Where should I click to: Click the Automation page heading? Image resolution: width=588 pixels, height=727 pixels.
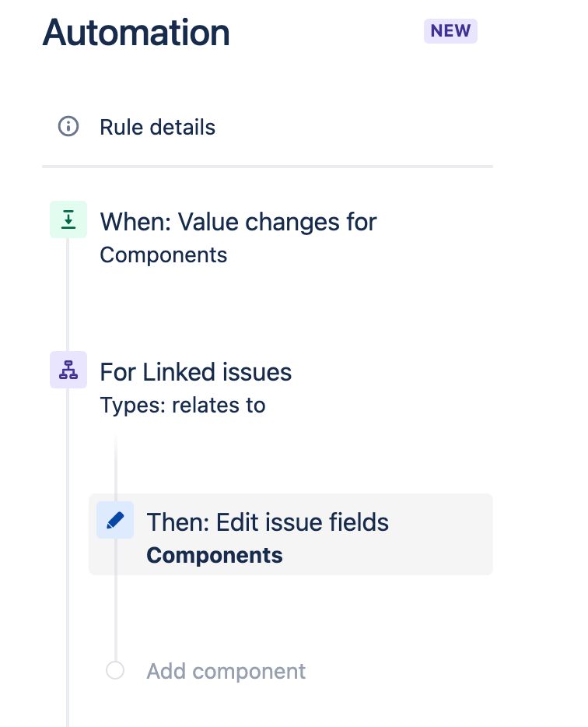(136, 33)
